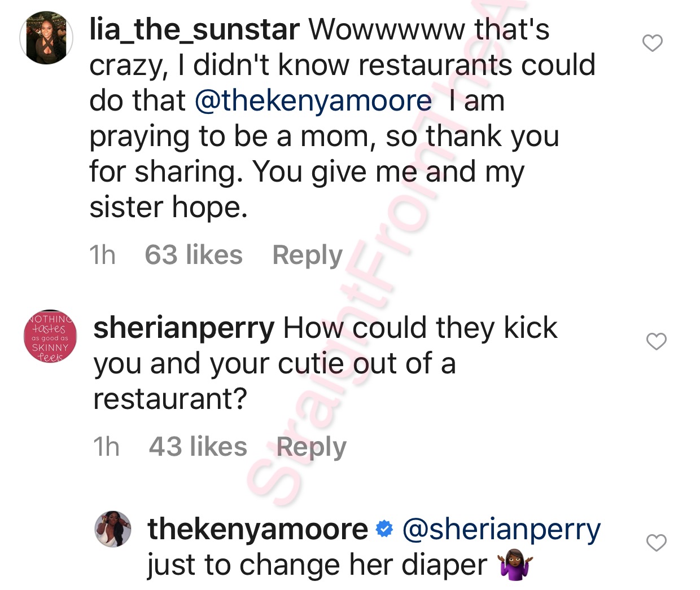Click the 1h timestamp beside 63 likes
This screenshot has width=700, height=590.
103,255
